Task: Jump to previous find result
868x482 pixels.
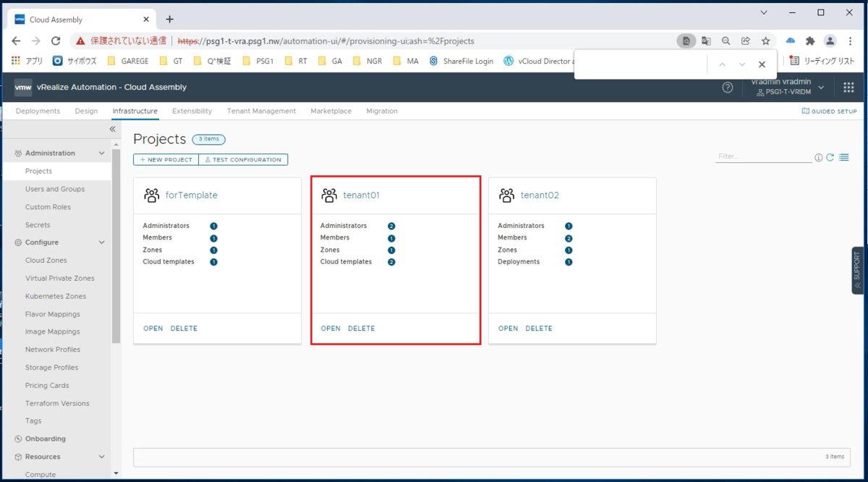Action: point(722,64)
